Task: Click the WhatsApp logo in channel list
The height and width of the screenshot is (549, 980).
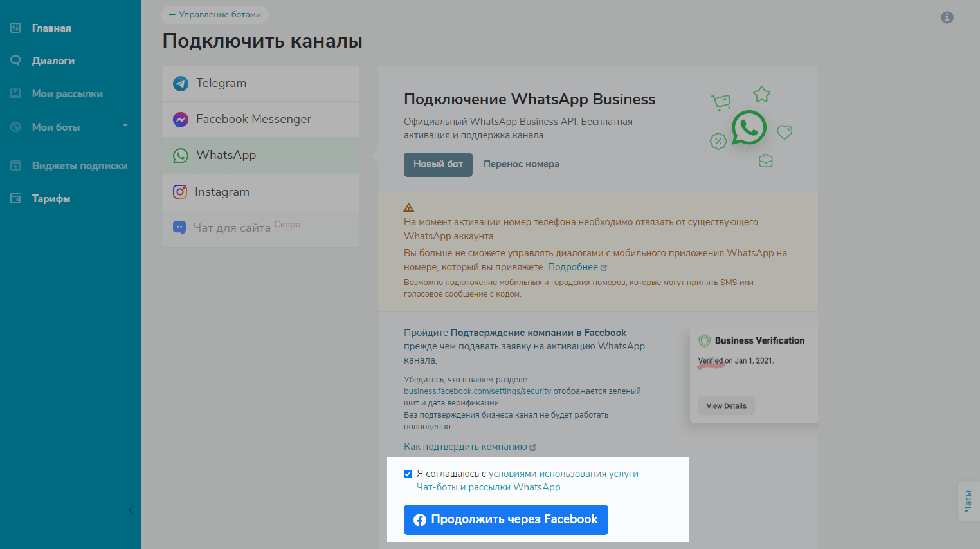Action: [x=181, y=156]
